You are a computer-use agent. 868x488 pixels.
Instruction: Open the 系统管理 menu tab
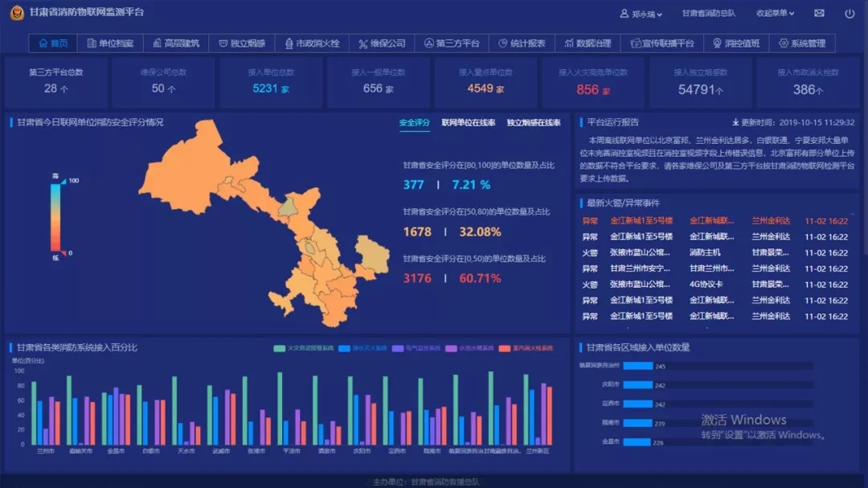(x=801, y=43)
